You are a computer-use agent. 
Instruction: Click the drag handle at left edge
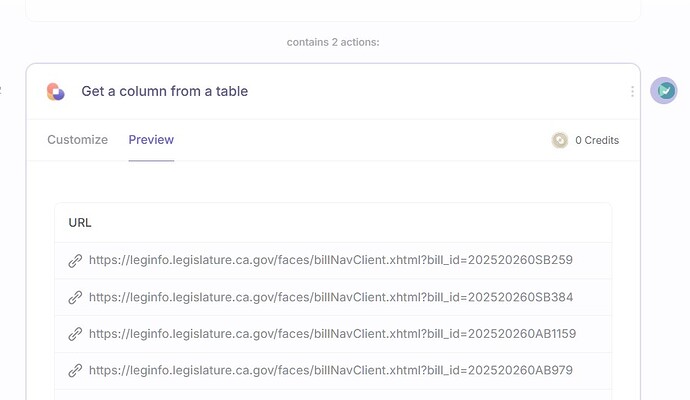click(1, 90)
